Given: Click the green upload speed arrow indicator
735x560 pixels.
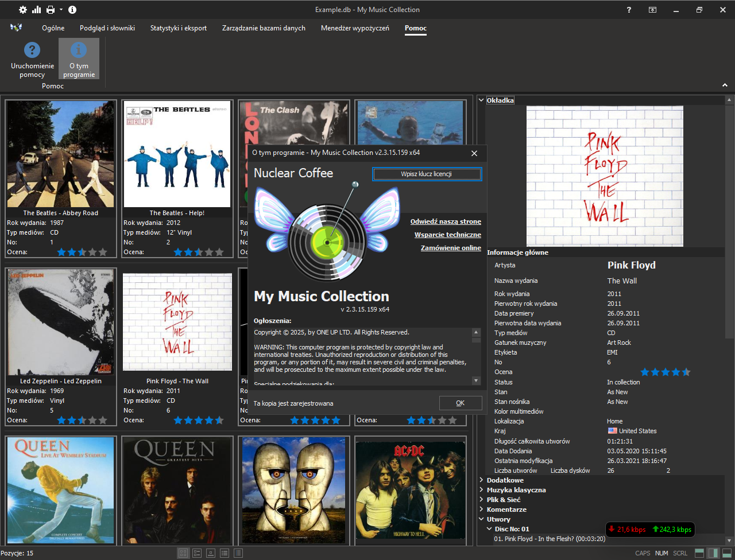Looking at the screenshot, I should 656,529.
